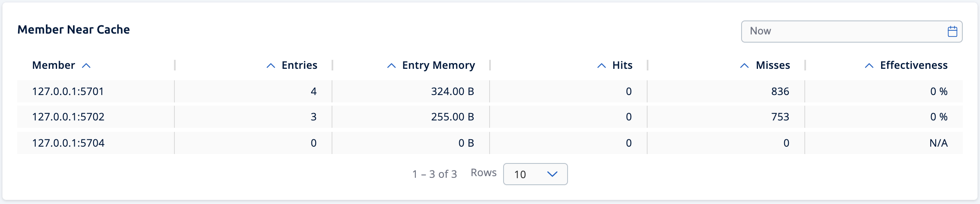Click the sort arrow next to Member
980x204 pixels.
[86, 66]
